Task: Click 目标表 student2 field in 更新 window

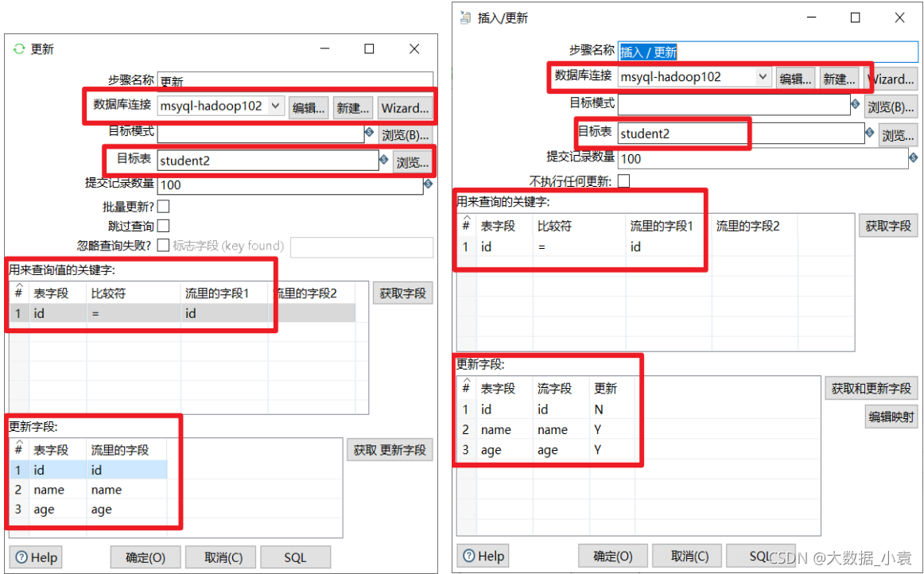Action: coord(268,161)
